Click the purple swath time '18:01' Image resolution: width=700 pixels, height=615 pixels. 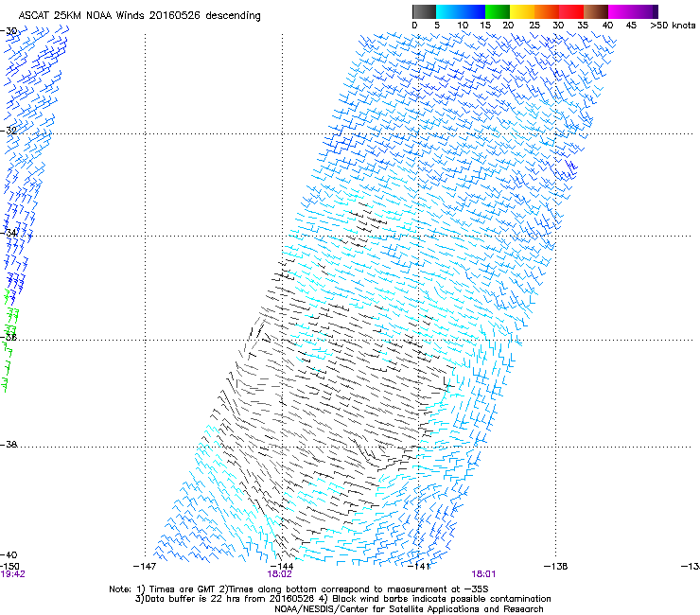click(x=483, y=574)
